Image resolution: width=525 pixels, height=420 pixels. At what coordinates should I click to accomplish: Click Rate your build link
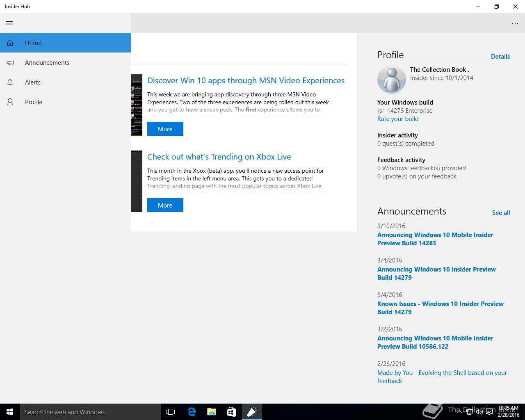pyautogui.click(x=398, y=119)
